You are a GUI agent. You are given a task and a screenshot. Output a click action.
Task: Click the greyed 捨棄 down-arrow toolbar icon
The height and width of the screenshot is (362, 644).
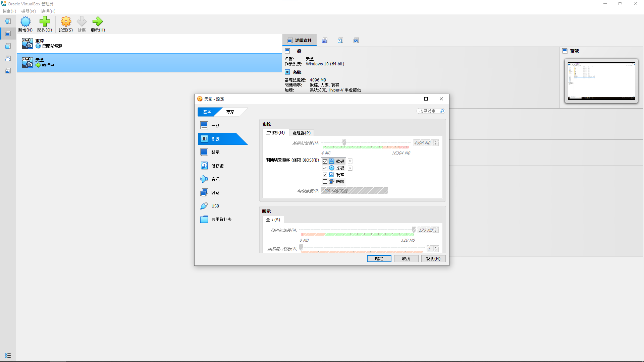click(82, 24)
